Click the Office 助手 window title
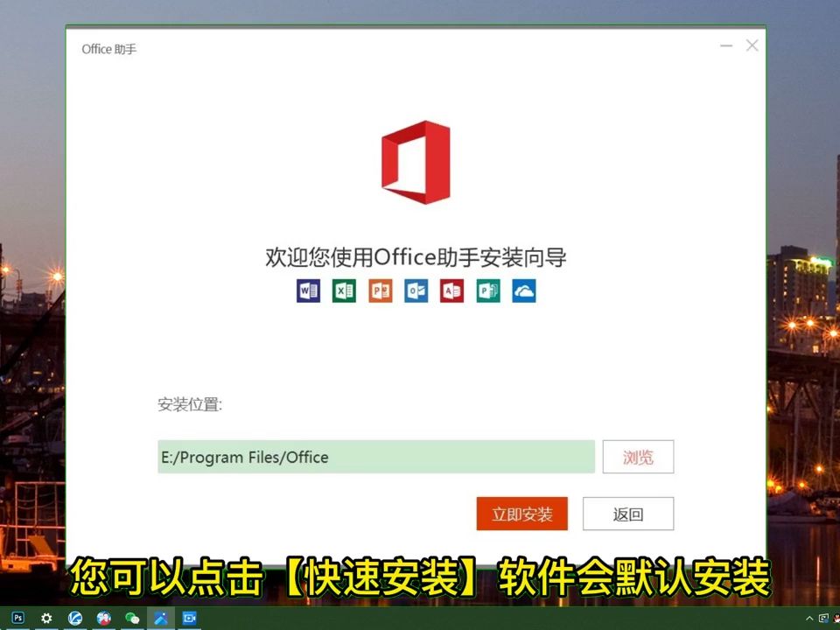840x630 pixels. coord(108,49)
